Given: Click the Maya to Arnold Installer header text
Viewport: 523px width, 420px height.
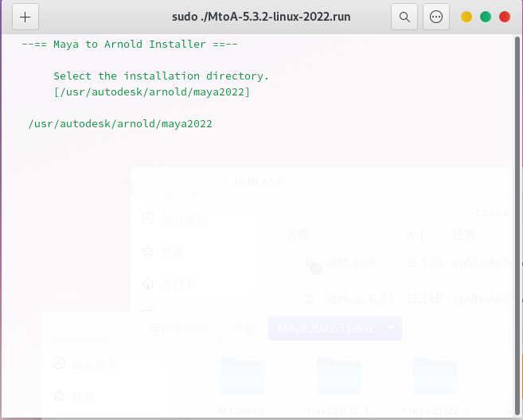Looking at the screenshot, I should click(129, 44).
